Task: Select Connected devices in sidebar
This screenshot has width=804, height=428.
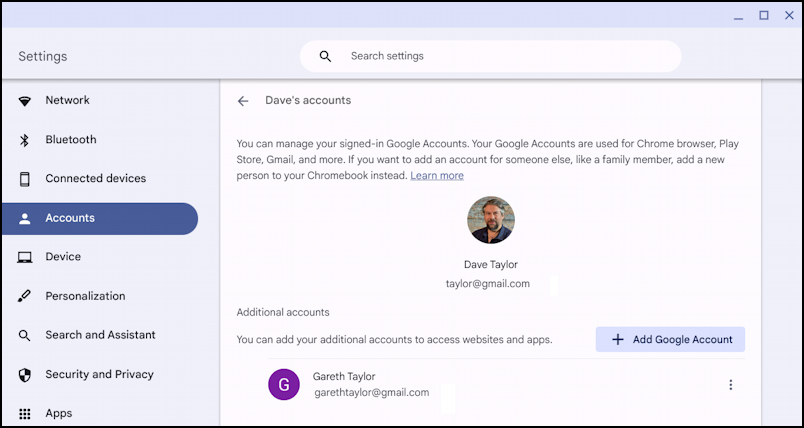Action: pos(100,178)
